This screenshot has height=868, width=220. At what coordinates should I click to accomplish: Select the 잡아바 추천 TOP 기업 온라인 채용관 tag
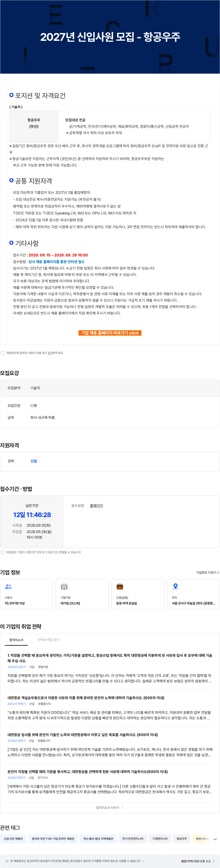click(x=53, y=839)
